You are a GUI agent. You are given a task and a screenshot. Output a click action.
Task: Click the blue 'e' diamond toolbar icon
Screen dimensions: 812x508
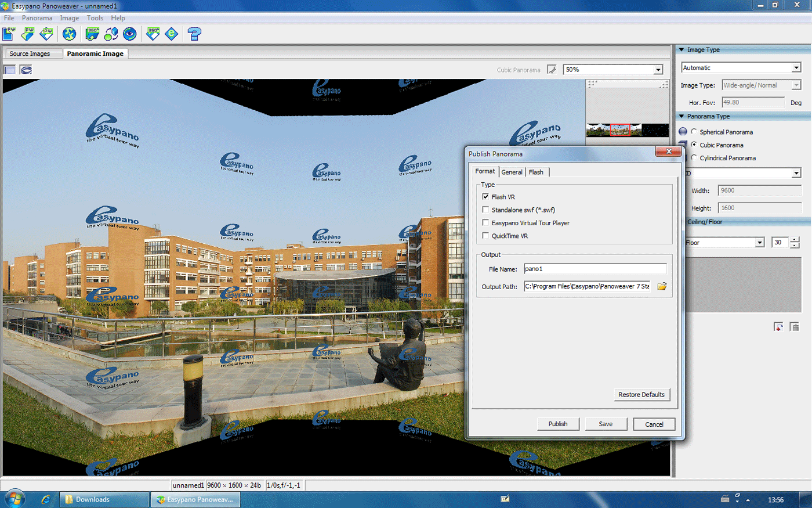point(172,34)
